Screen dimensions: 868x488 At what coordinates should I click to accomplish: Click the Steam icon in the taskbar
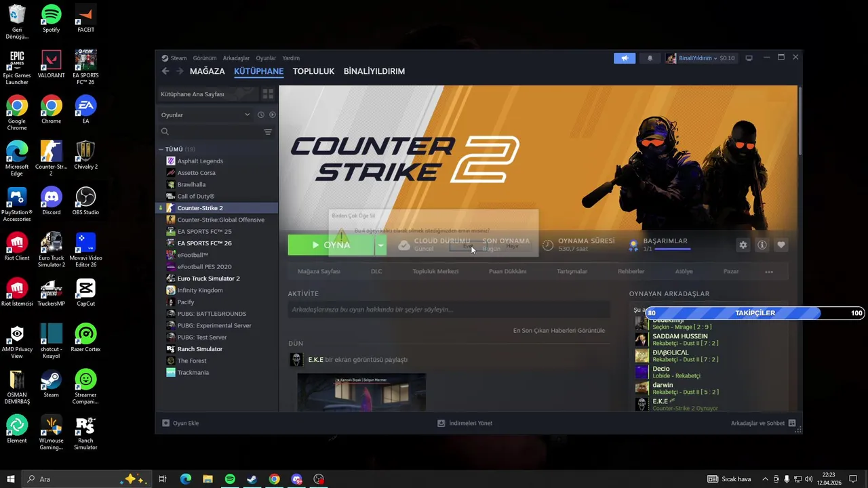pyautogui.click(x=252, y=479)
